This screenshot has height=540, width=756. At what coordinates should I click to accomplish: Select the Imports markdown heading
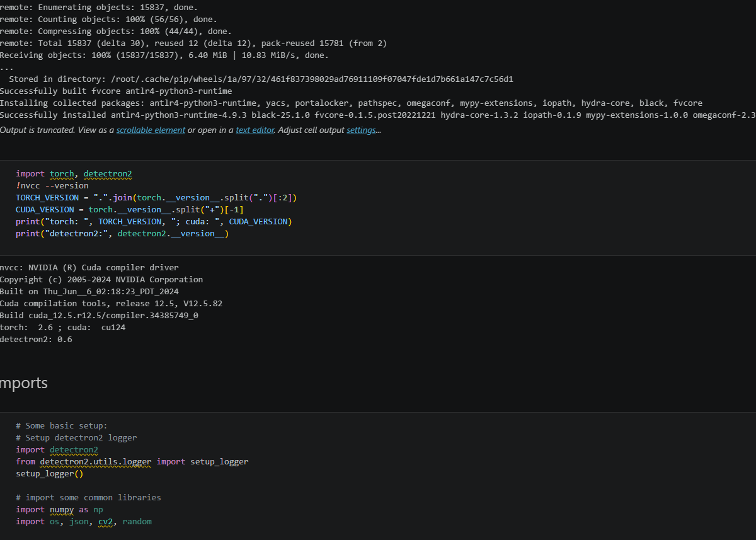pyautogui.click(x=24, y=382)
